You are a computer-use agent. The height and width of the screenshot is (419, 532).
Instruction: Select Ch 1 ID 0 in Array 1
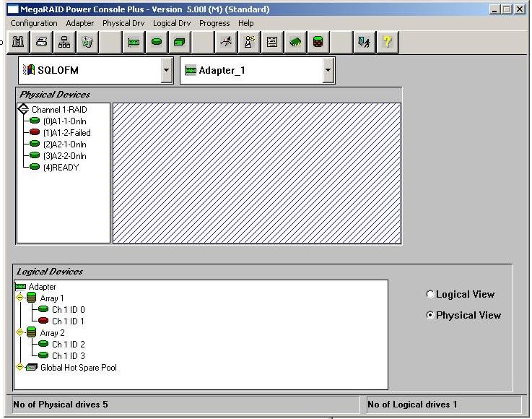point(69,310)
